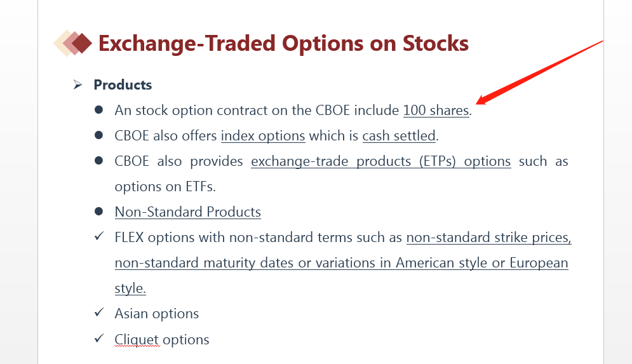Click the arrowhead bullet before Products

[x=77, y=84]
